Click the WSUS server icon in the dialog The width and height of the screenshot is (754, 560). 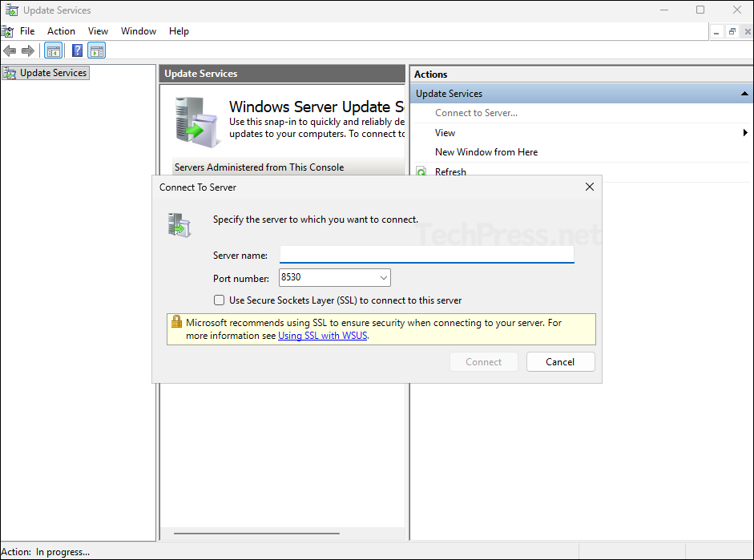click(x=178, y=225)
